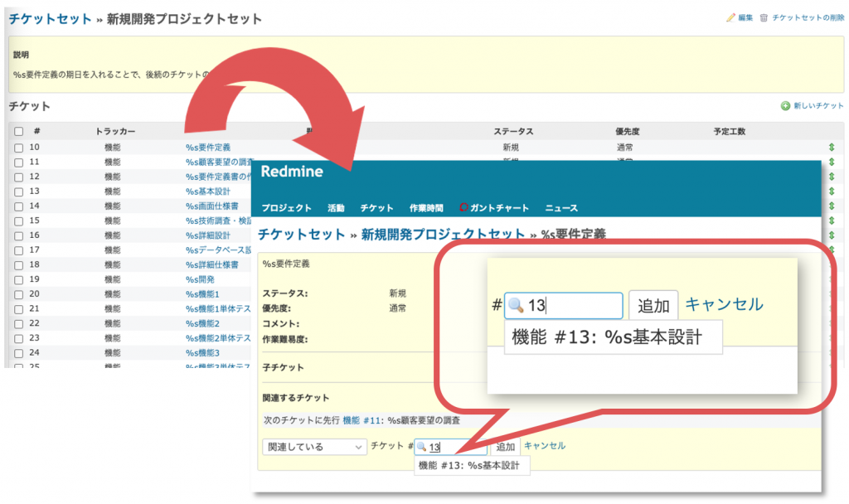Open ニュース in Redmine menu
Image resolution: width=849 pixels, height=504 pixels.
point(561,208)
